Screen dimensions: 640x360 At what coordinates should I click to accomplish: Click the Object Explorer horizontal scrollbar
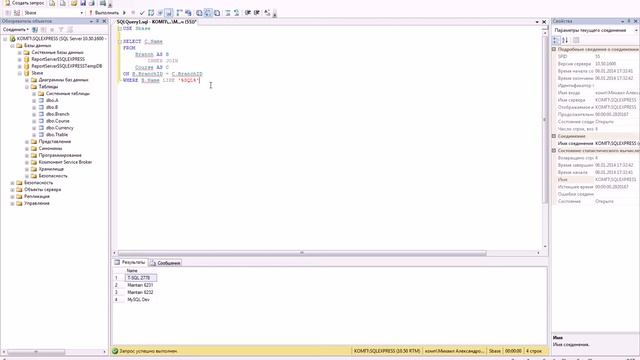36,352
